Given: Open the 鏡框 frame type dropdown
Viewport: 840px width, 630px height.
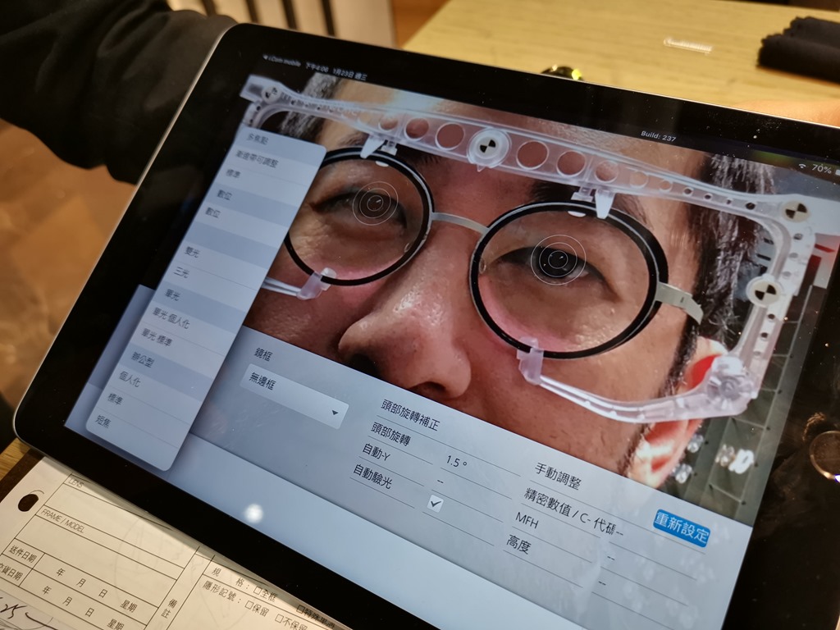Looking at the screenshot, I should [294, 395].
